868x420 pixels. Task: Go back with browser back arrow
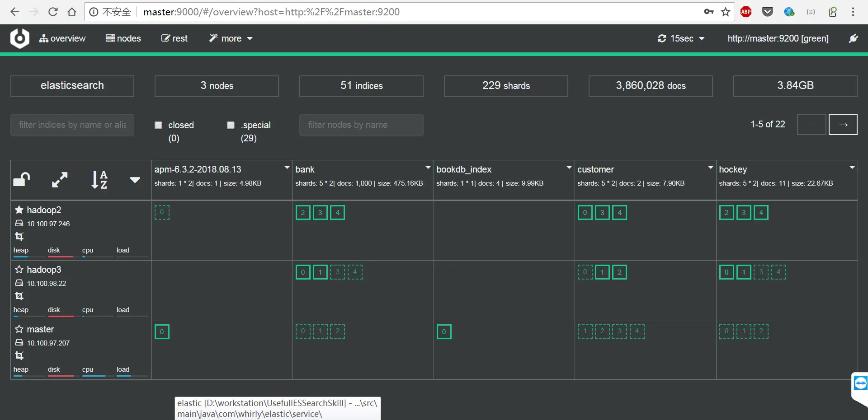tap(15, 12)
